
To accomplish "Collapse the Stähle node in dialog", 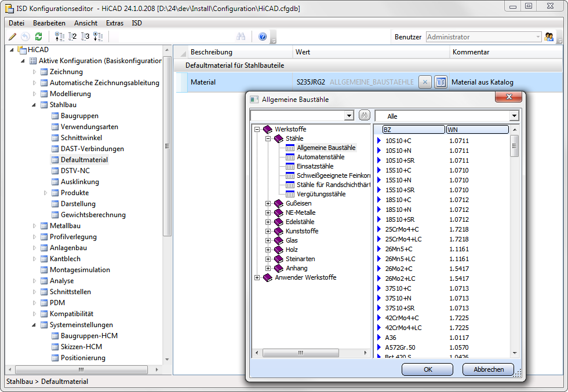I will point(268,138).
